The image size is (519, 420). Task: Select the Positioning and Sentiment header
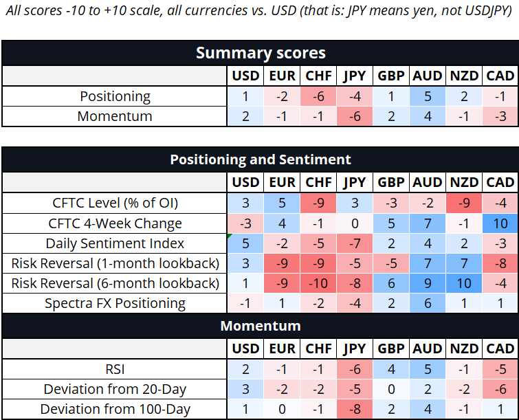[260, 159]
